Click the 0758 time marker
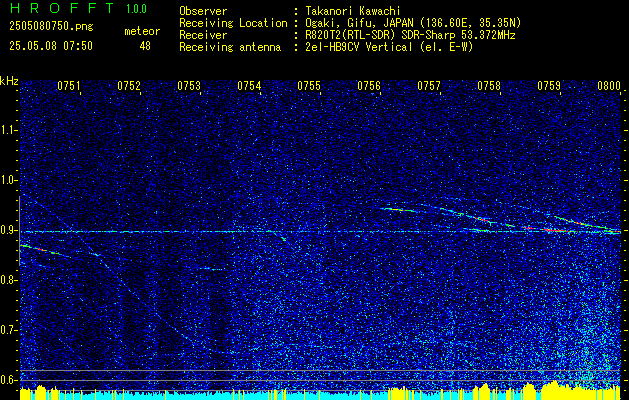 (x=489, y=86)
